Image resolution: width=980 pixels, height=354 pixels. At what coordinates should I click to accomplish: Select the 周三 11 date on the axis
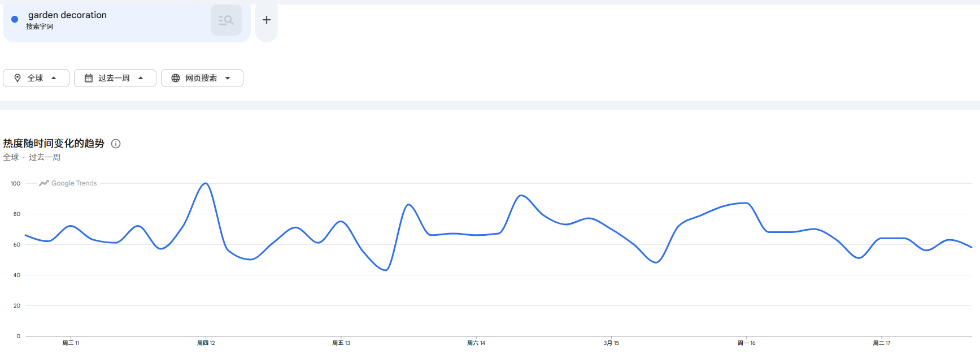pos(71,343)
